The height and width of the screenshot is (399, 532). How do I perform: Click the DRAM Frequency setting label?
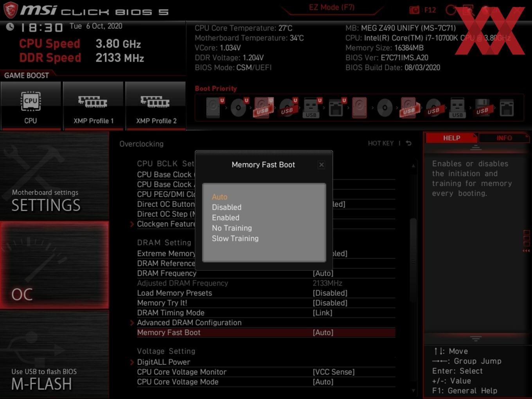pyautogui.click(x=167, y=273)
